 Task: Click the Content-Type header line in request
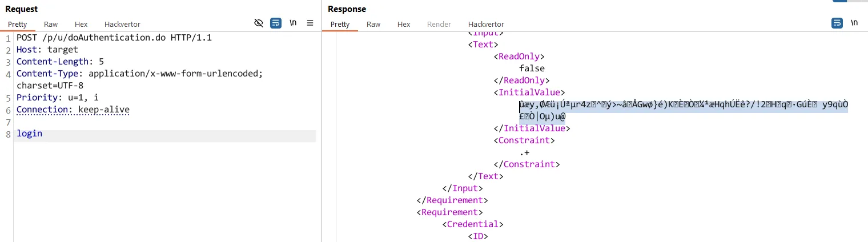tap(139, 79)
